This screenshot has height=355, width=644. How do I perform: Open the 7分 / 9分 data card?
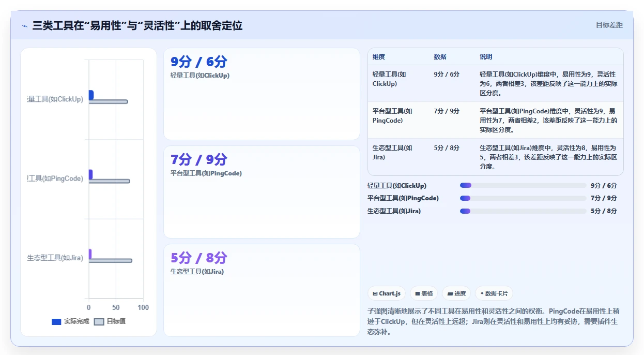(262, 192)
